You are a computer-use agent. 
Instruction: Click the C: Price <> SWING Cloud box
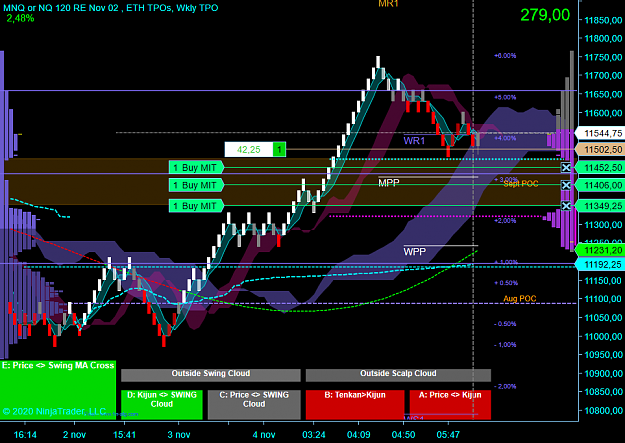[254, 404]
